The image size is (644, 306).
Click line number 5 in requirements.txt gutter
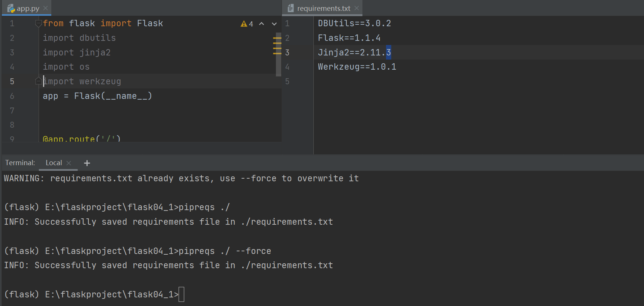tap(287, 81)
